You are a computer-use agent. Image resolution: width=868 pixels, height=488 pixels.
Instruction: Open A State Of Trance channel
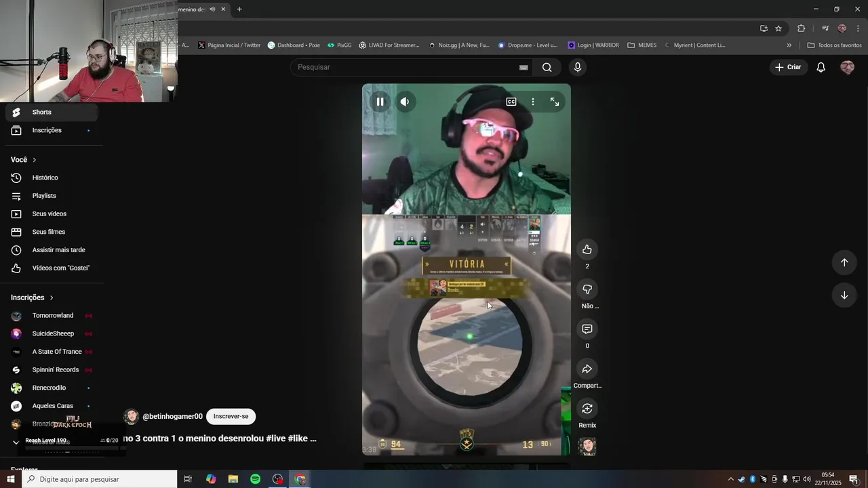coord(53,352)
